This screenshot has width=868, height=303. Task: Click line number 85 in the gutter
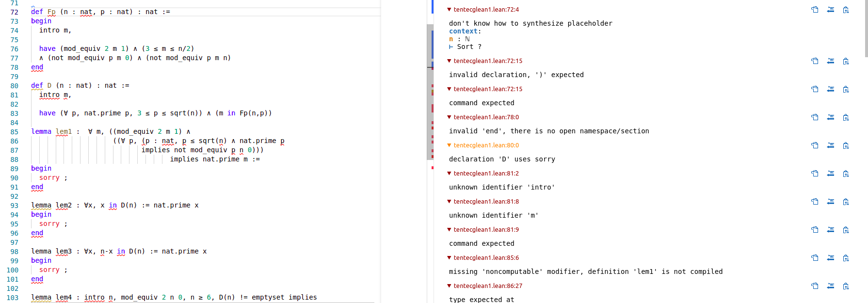coord(15,132)
